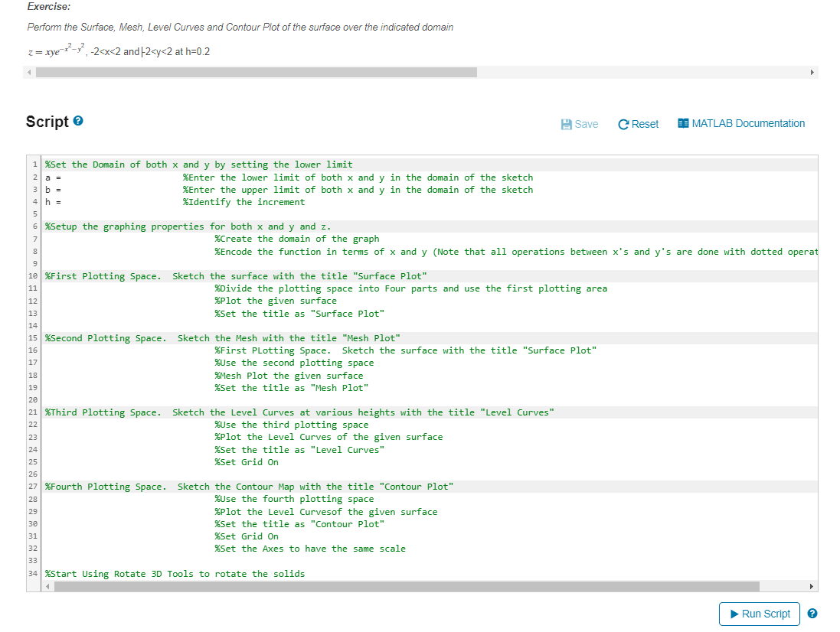Click the "Script" heading text
Image resolution: width=840 pixels, height=632 pixels.
(47, 122)
